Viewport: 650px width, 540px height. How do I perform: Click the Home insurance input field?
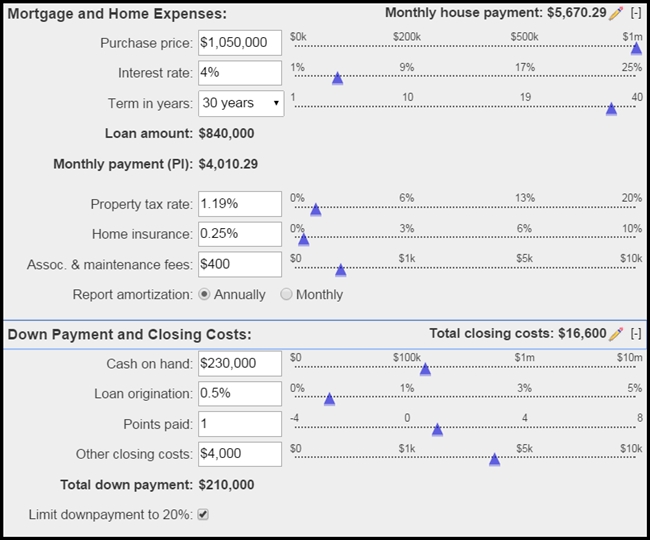pos(240,234)
